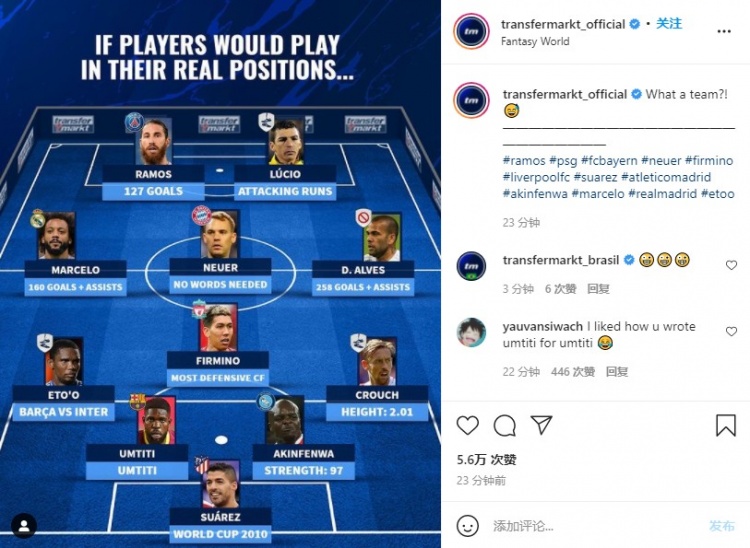View the yauvansiwach profile picture
The width and height of the screenshot is (750, 548).
pos(471,332)
